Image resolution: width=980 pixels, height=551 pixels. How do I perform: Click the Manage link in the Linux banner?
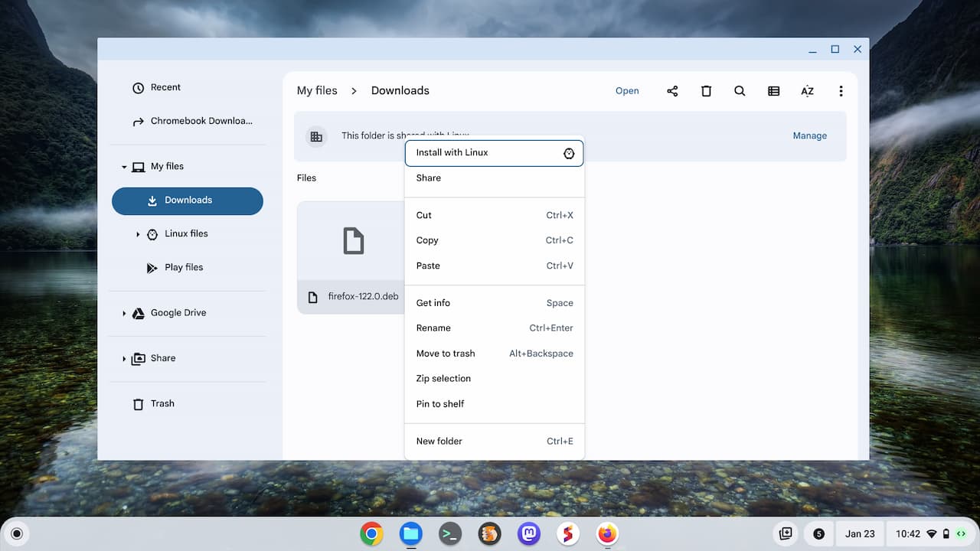[809, 135]
